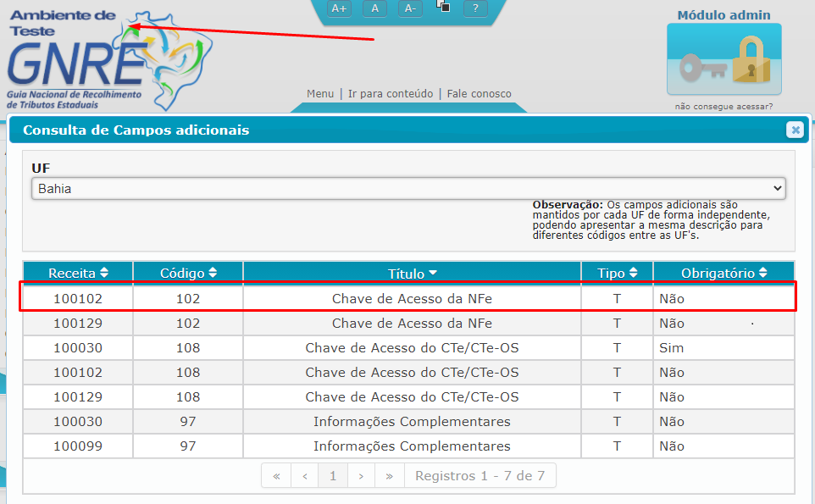Click Receita 100030 in the Código 97 row
This screenshot has height=504, width=815.
(78, 421)
